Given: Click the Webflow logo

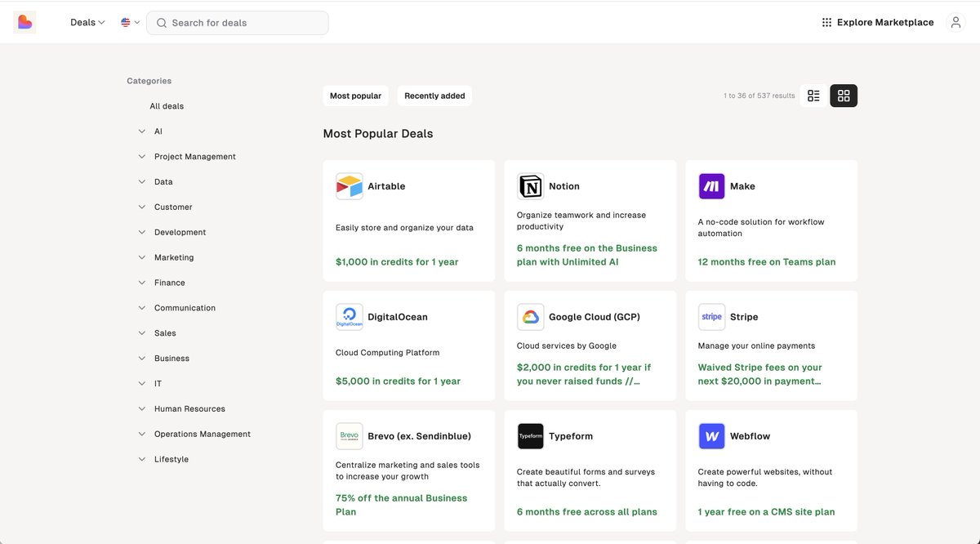Looking at the screenshot, I should [711, 436].
